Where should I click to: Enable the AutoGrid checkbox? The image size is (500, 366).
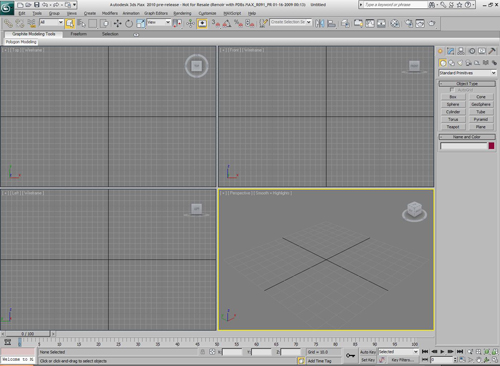click(452, 90)
